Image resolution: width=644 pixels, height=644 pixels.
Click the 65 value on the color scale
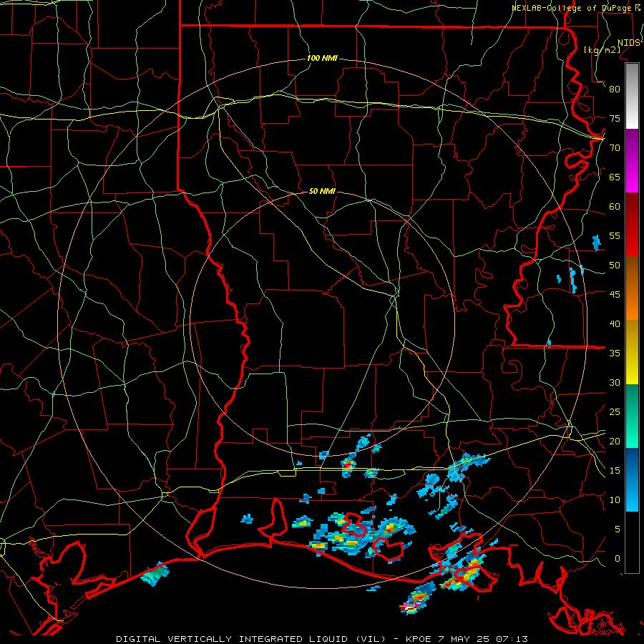(x=615, y=177)
